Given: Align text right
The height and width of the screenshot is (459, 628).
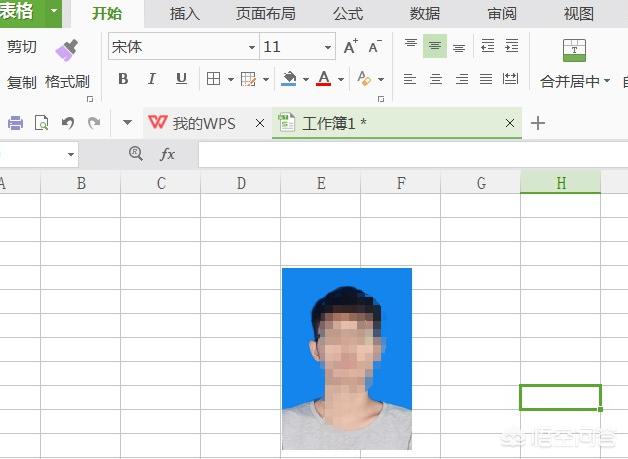Looking at the screenshot, I should 462,79.
